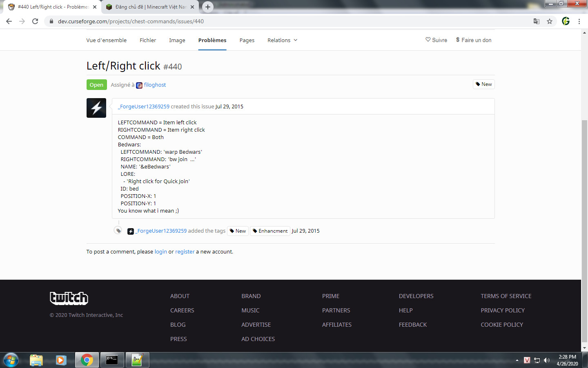588x368 pixels.
Task: Click the page vertical scrollbar thumb
Action: [584, 231]
